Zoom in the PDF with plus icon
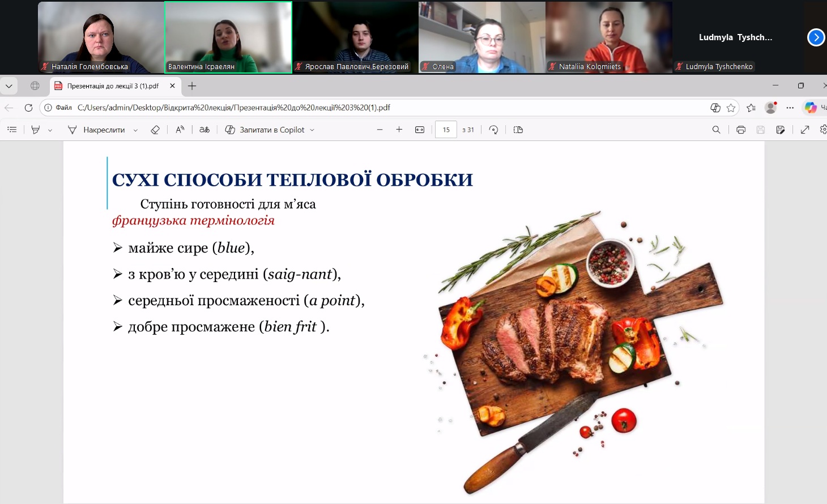This screenshot has width=827, height=504. coord(399,130)
